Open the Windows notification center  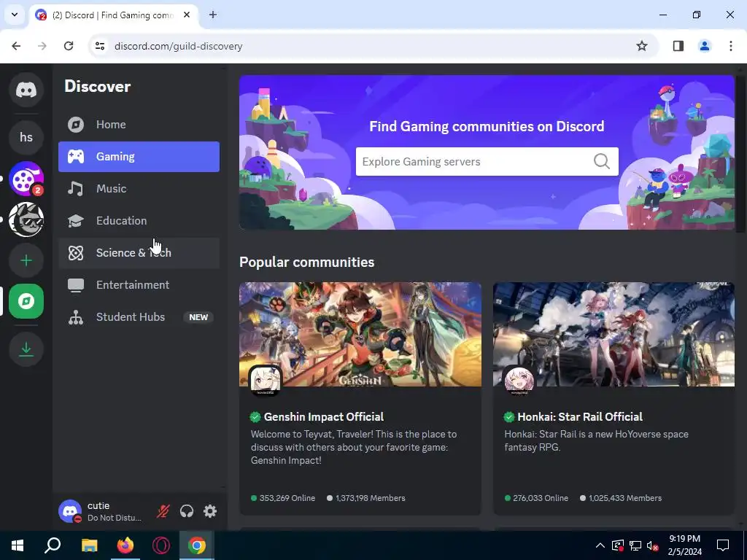coord(723,545)
